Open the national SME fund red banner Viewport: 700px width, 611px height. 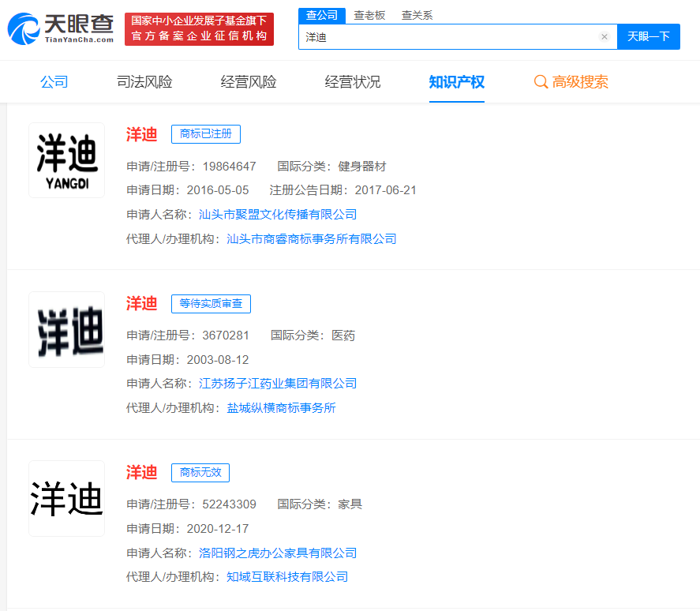pyautogui.click(x=199, y=29)
